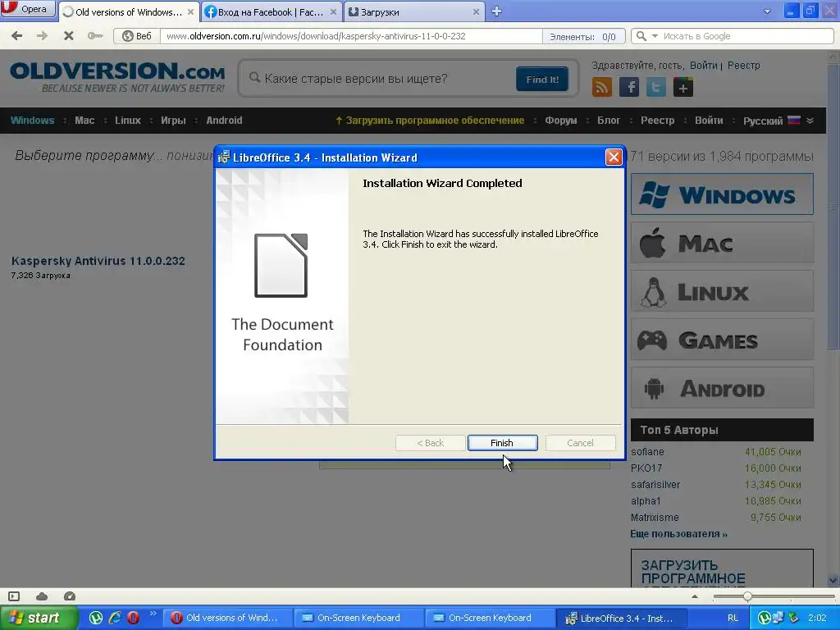Click the OLDVERSION.COM site logo
This screenshot has height=630, width=840.
[117, 77]
